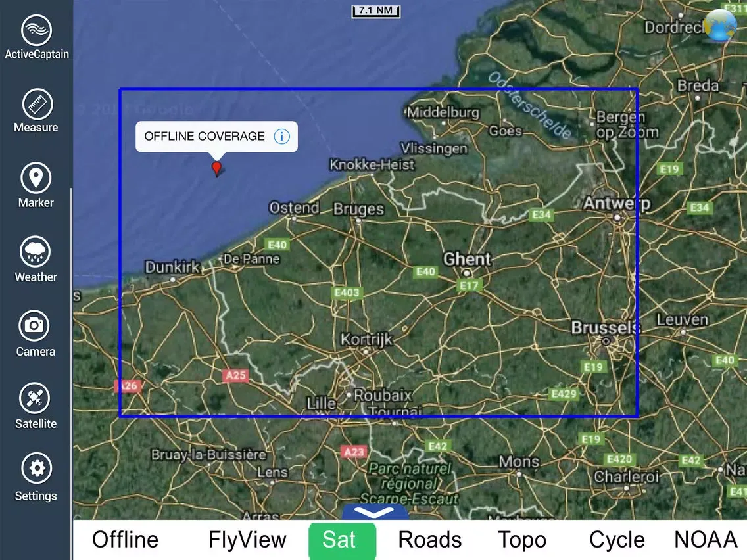Click the Lille city label
The image size is (747, 560).
[321, 404]
